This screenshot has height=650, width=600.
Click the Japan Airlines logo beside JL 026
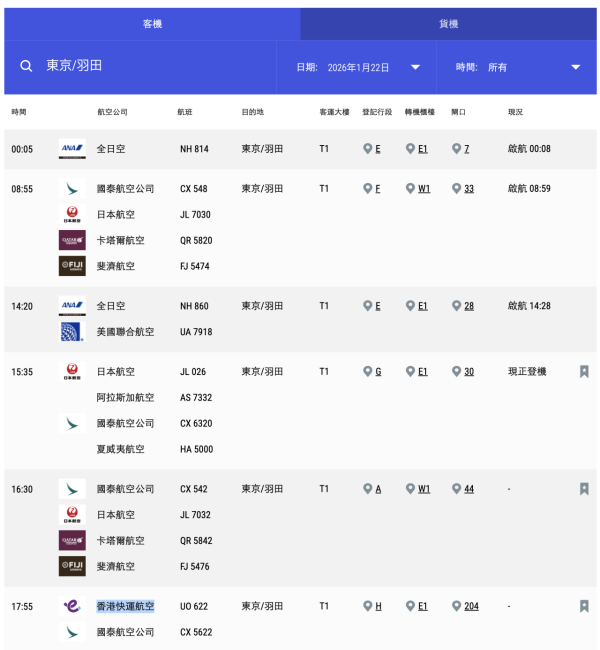[x=72, y=371]
